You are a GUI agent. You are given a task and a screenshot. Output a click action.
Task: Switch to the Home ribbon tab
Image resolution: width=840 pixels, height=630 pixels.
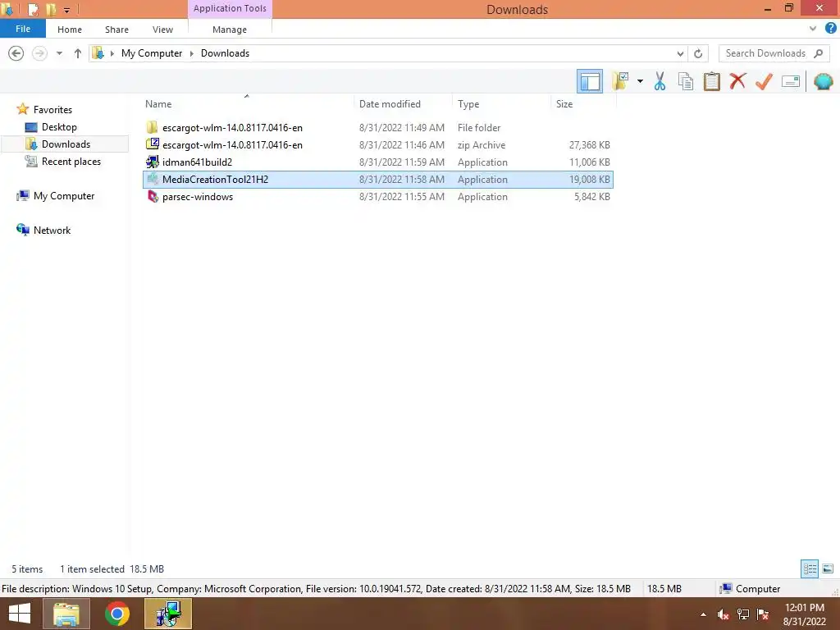tap(70, 30)
